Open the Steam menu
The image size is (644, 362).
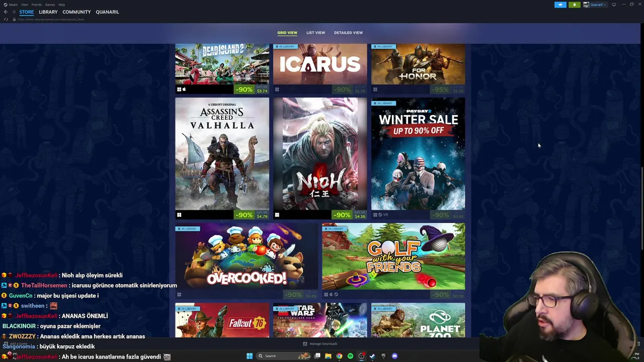[x=14, y=5]
